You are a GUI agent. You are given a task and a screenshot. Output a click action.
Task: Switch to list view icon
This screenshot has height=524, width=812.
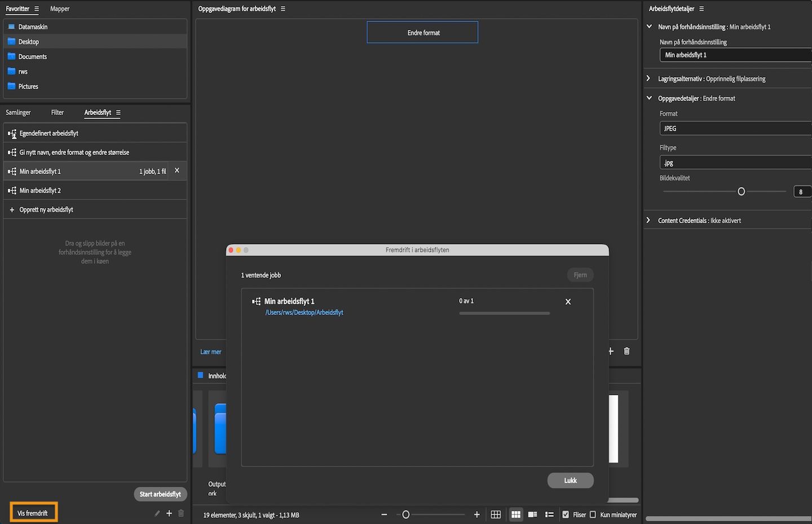click(549, 515)
